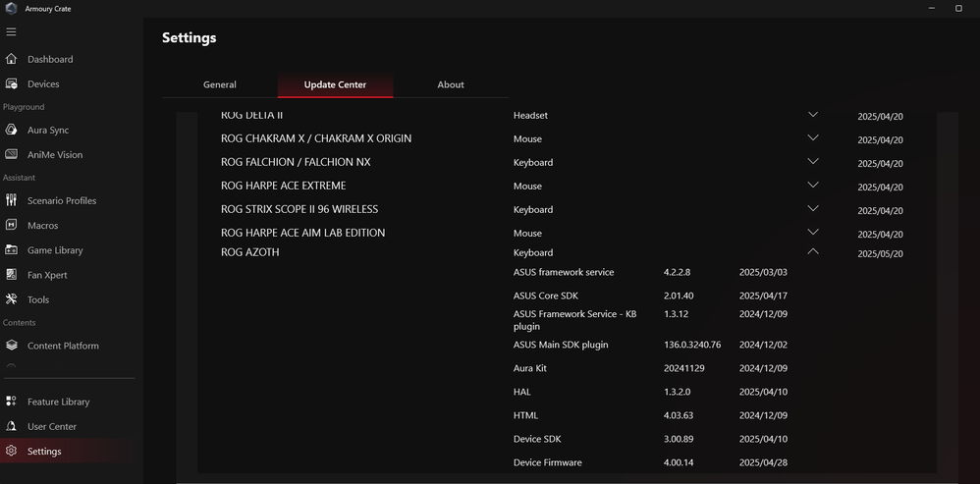Expand ROG HARPE ACE EXTREME chevron

click(x=813, y=185)
